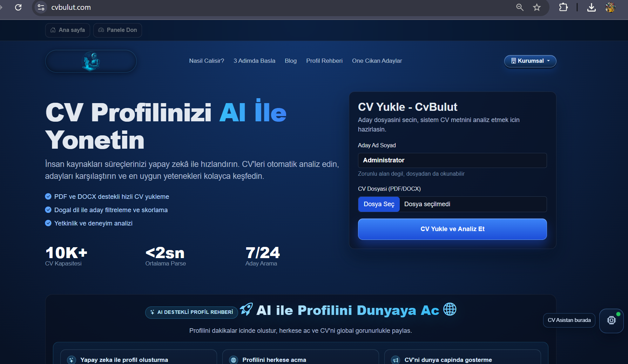
Task: Click the megaphone icon on CV'ni dunya card
Action: pyautogui.click(x=396, y=360)
